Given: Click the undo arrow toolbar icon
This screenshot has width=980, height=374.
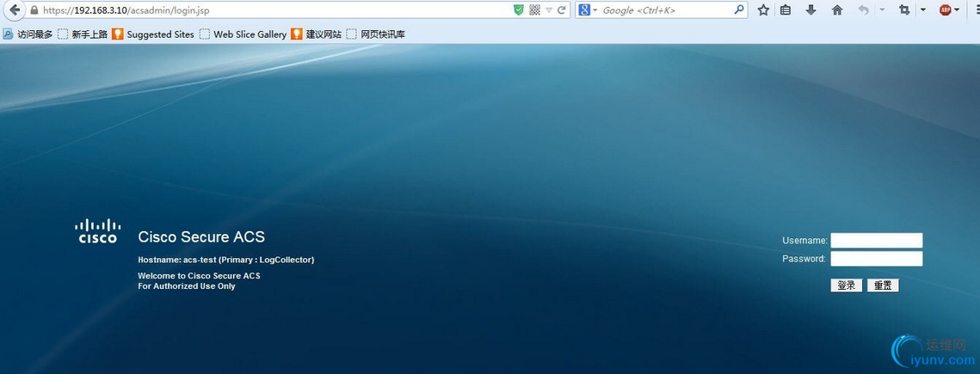Looking at the screenshot, I should (x=863, y=10).
